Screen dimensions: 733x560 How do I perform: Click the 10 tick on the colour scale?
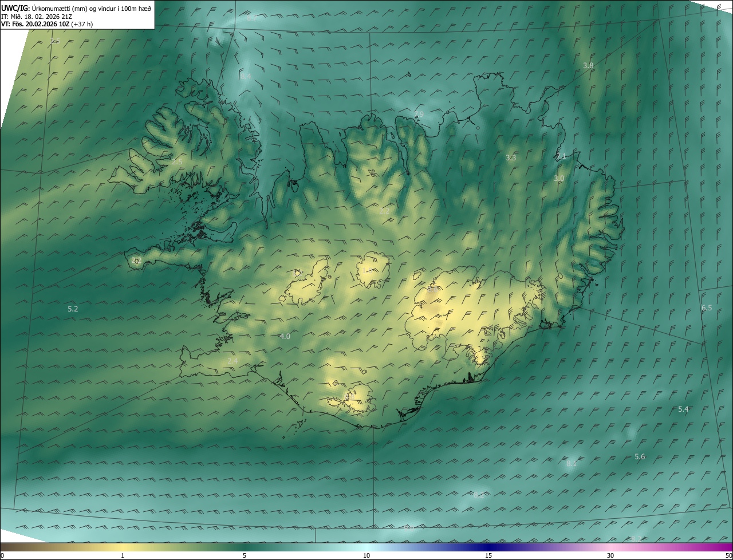(x=366, y=555)
